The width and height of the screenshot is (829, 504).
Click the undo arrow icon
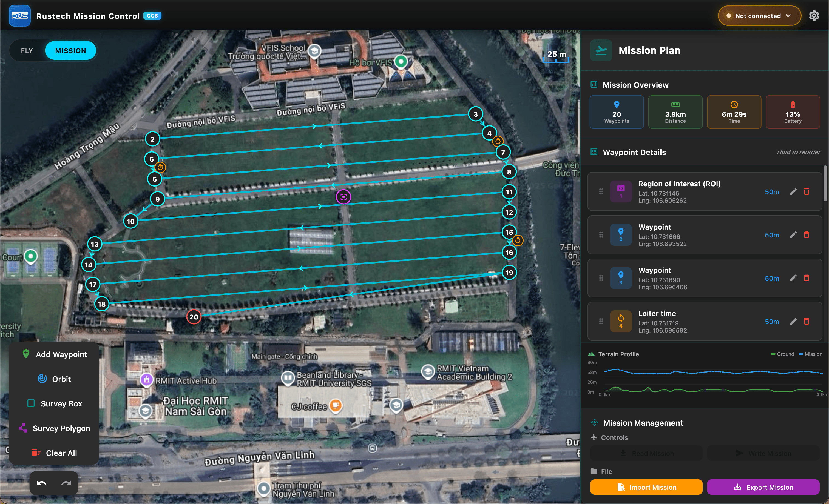pos(41,483)
